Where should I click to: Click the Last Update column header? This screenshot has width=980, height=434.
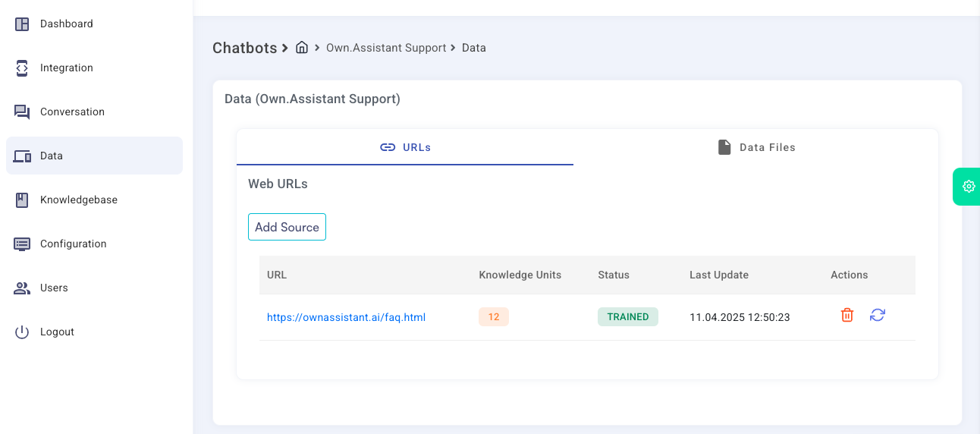point(719,275)
